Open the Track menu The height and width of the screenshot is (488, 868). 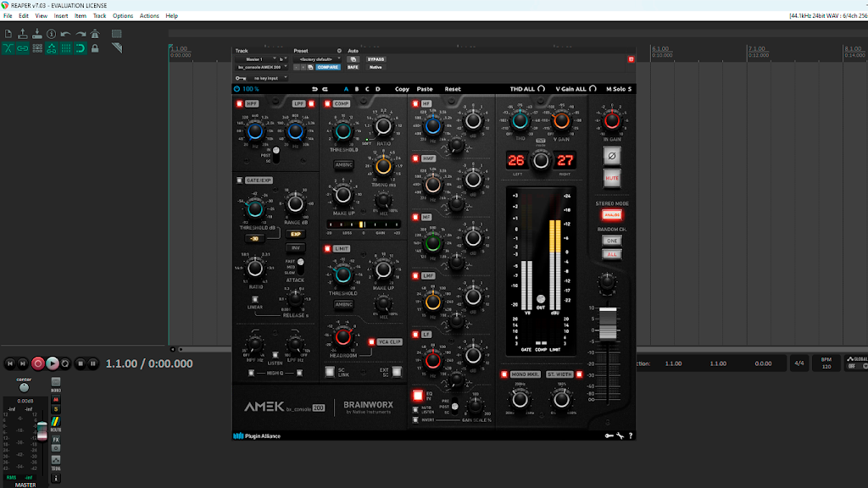point(100,16)
